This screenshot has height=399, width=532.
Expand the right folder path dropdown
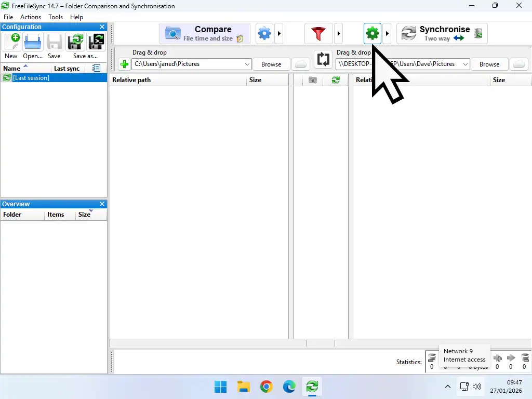465,64
